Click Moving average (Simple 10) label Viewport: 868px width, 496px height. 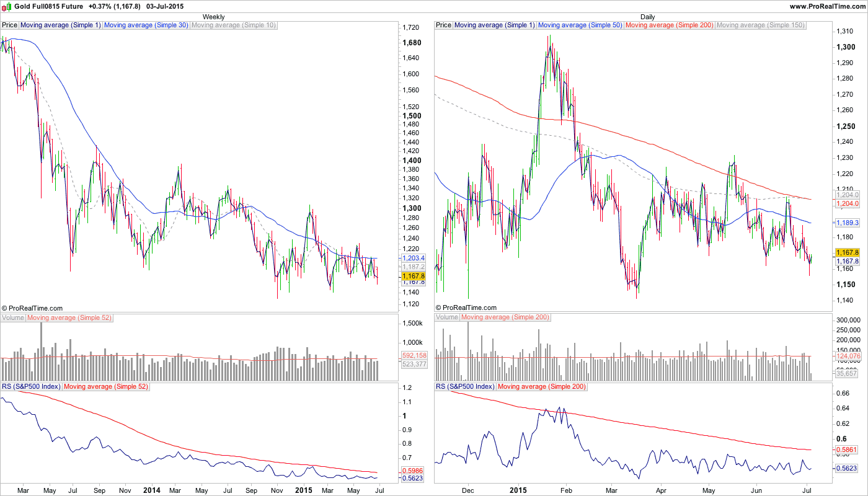click(234, 25)
